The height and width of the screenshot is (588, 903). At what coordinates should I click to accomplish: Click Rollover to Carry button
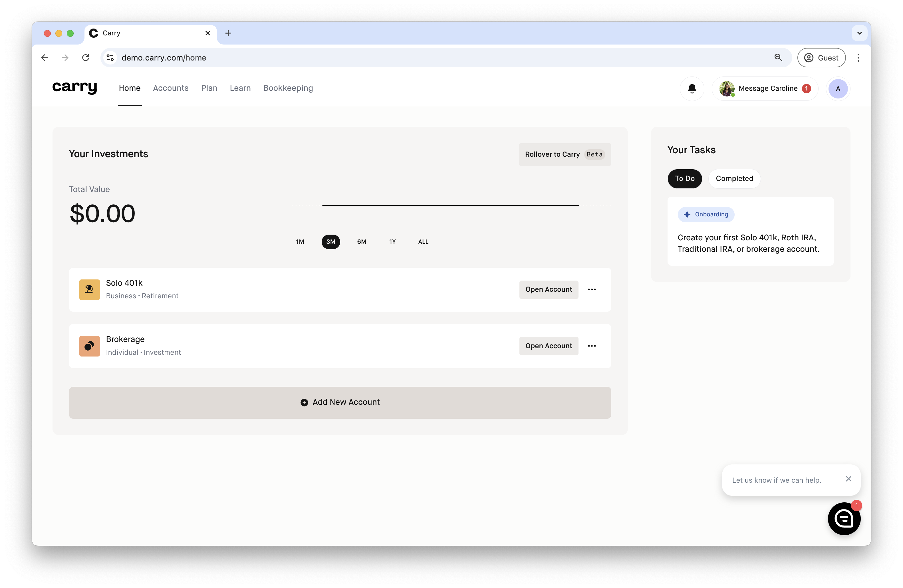coord(565,154)
